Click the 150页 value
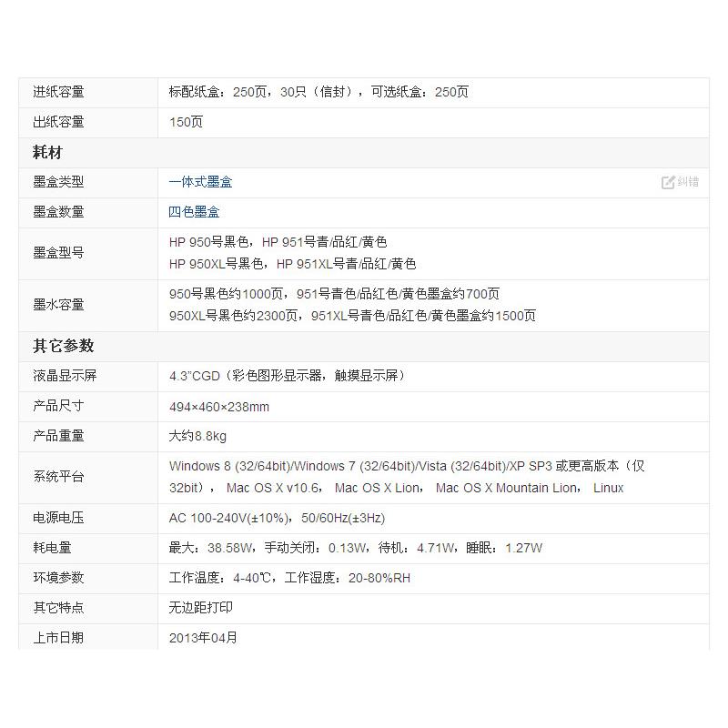The height and width of the screenshot is (728, 728). click(x=187, y=122)
